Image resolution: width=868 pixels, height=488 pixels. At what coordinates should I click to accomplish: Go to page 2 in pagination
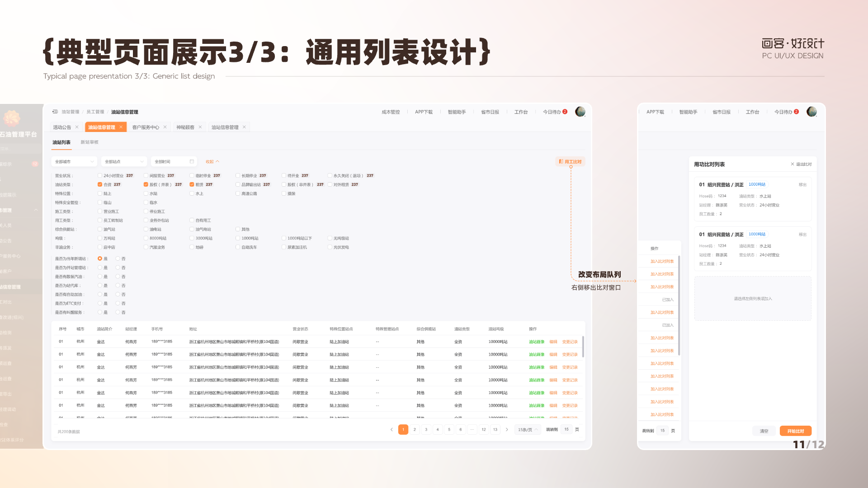(415, 430)
